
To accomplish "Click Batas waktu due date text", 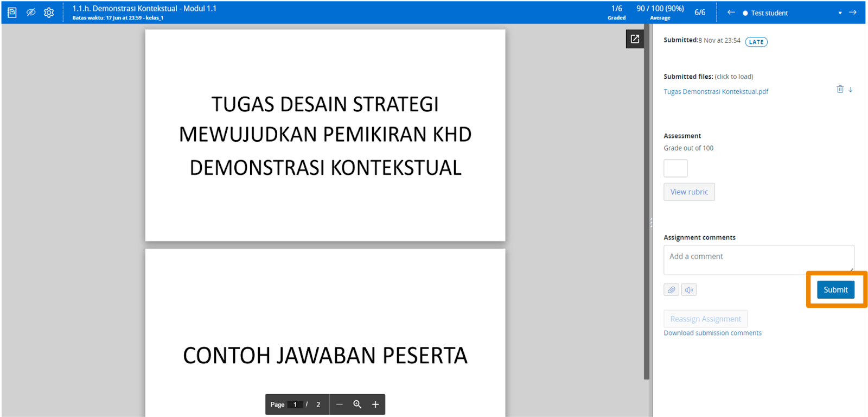I will 118,18.
